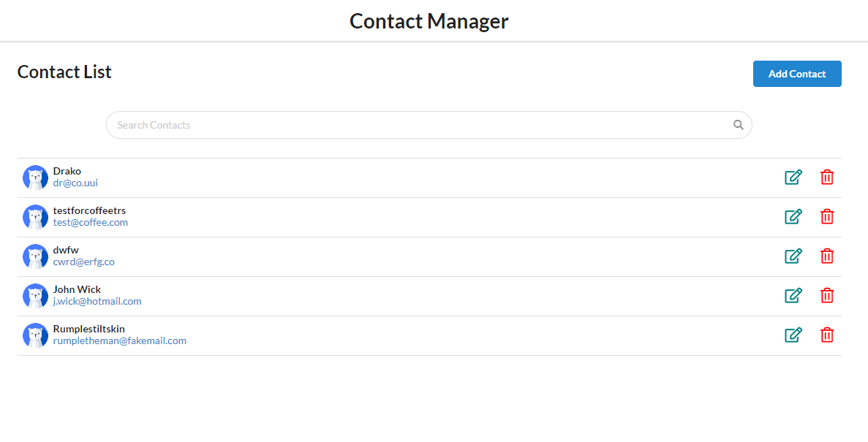The image size is (868, 442).
Task: Click Drako's avatar image
Action: pos(35,178)
